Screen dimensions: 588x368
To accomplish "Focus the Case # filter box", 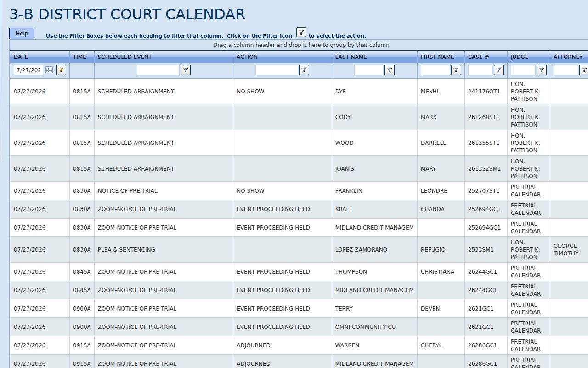I will coord(480,70).
